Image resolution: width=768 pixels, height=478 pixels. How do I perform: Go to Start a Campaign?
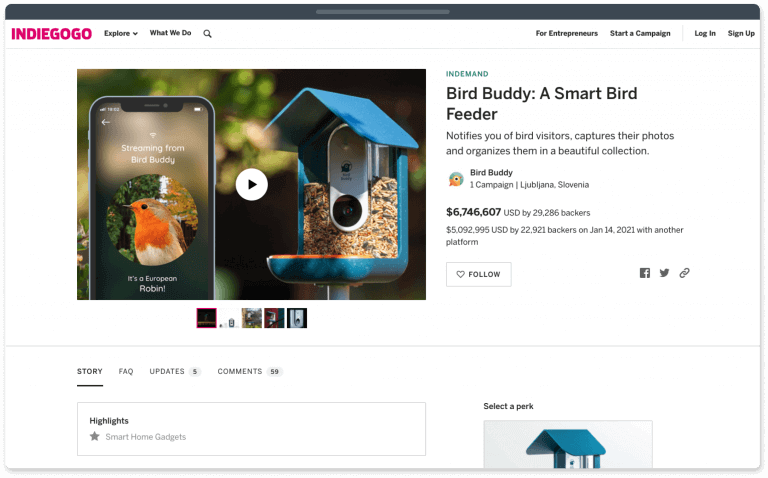(640, 33)
